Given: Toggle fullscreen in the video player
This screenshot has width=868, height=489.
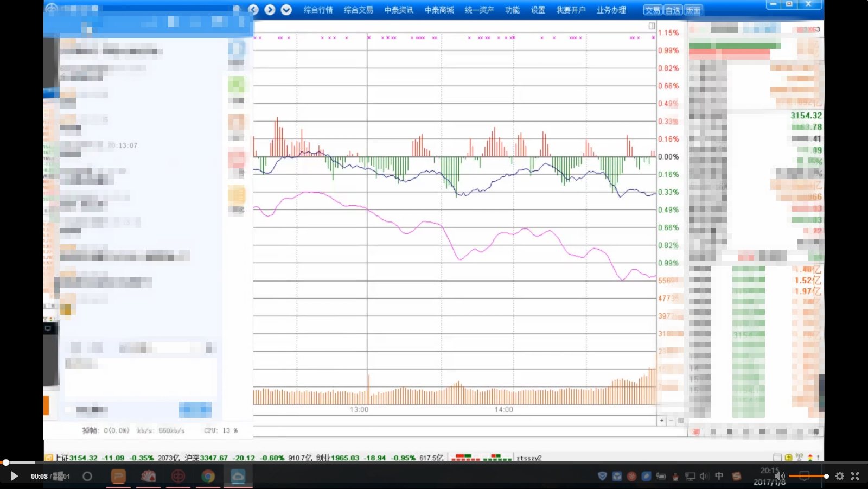Looking at the screenshot, I should [x=856, y=476].
